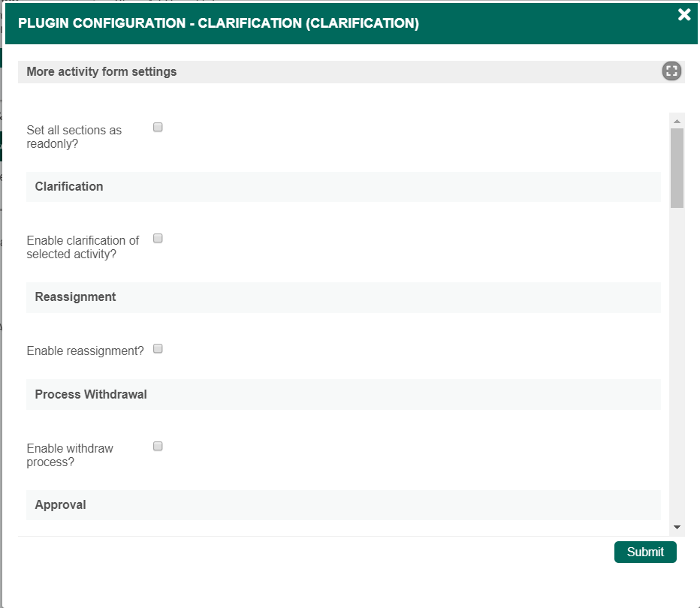Select the Clarification section header
The height and width of the screenshot is (608, 700).
(343, 186)
